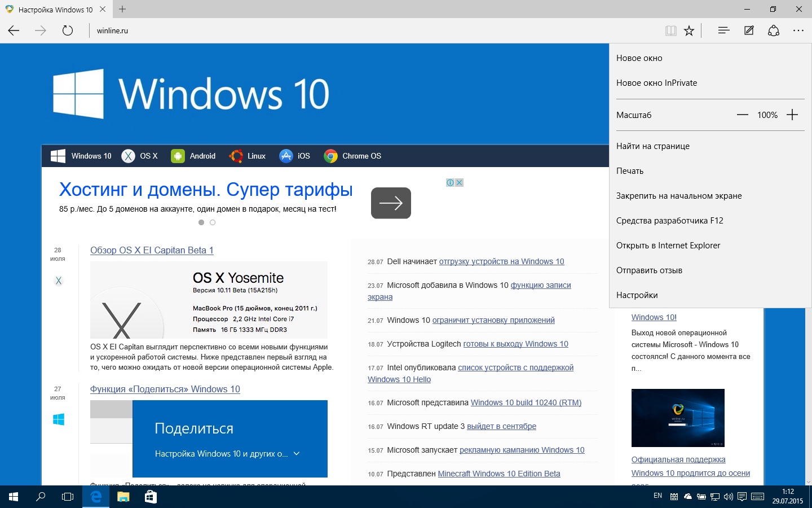
Task: Expand the Поделиться dropdown chevron
Action: tap(297, 453)
